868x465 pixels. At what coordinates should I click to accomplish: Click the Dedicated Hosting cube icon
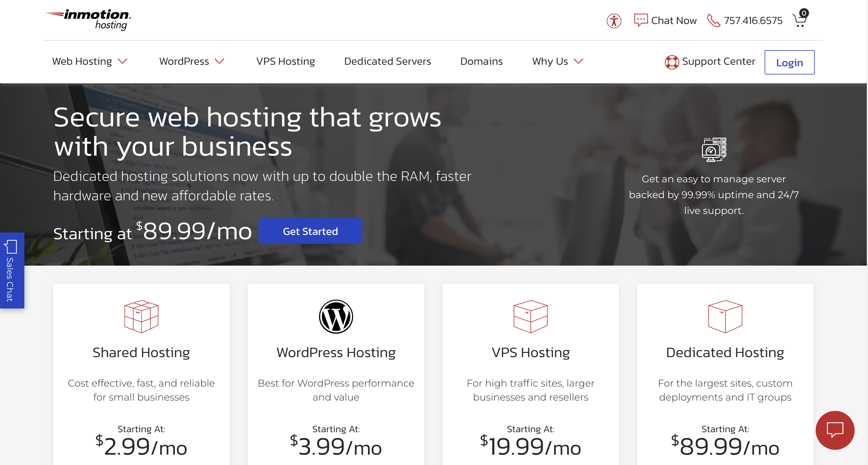pyautogui.click(x=725, y=316)
